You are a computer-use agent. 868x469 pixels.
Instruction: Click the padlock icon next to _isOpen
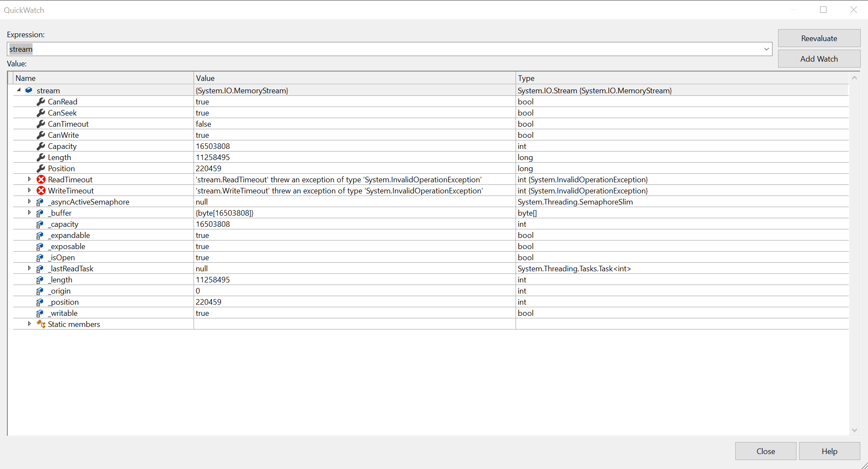point(40,257)
